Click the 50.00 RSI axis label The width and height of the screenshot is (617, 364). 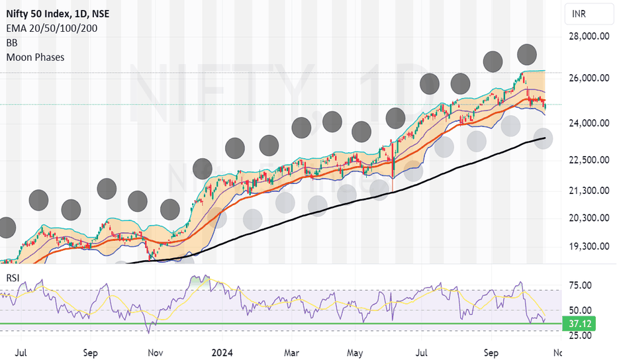click(581, 310)
